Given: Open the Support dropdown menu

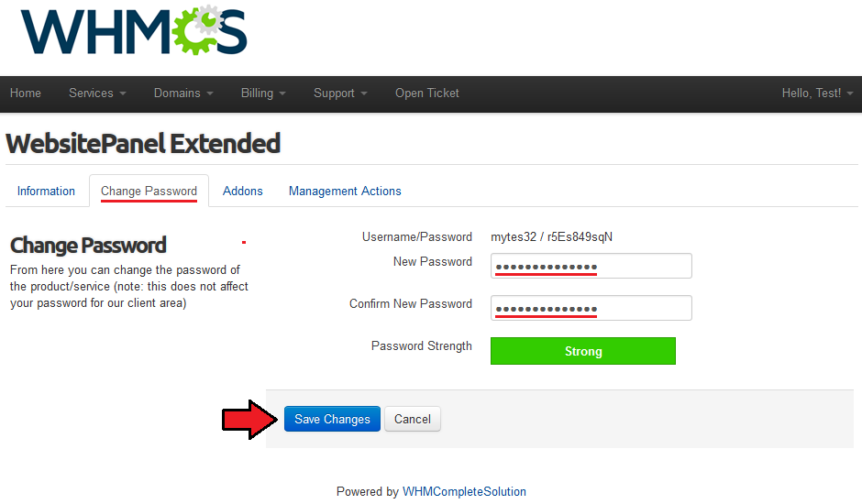Looking at the screenshot, I should pos(340,93).
